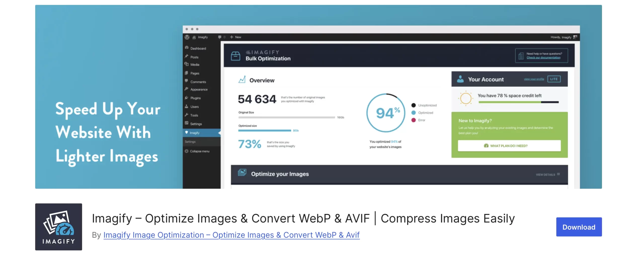Click the Users person icon

point(186,106)
